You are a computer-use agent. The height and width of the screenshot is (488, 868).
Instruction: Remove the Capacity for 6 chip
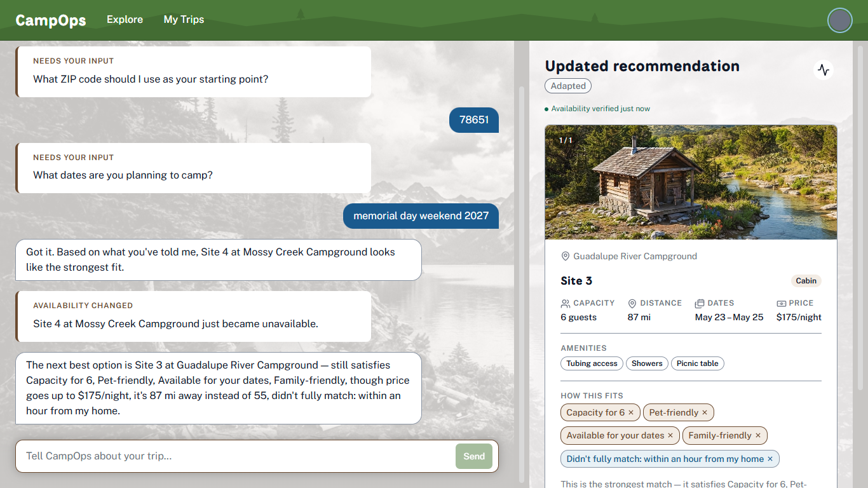(x=631, y=412)
